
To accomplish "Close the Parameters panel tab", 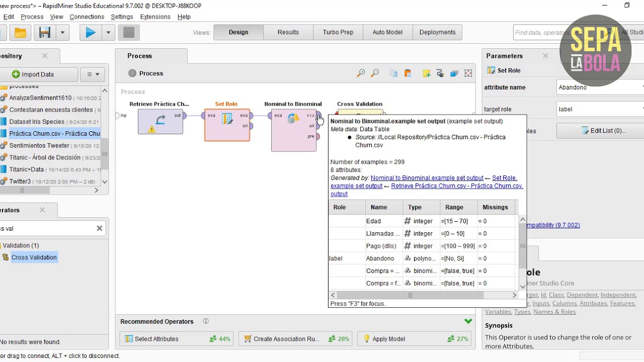I will [x=545, y=56].
